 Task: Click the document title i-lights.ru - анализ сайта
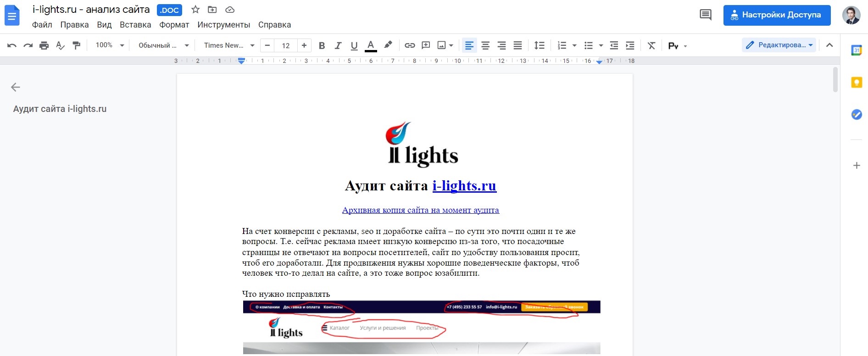(x=91, y=10)
